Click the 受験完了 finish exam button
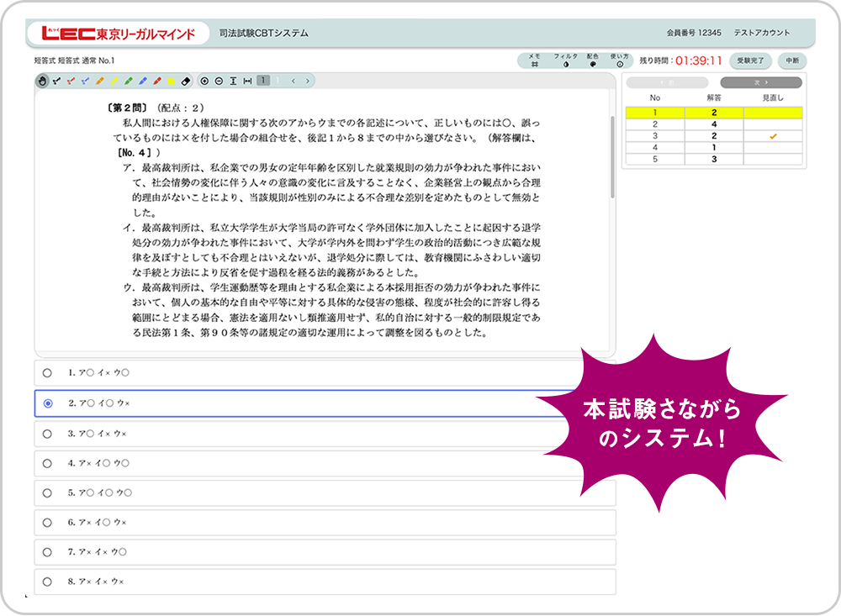 750,61
